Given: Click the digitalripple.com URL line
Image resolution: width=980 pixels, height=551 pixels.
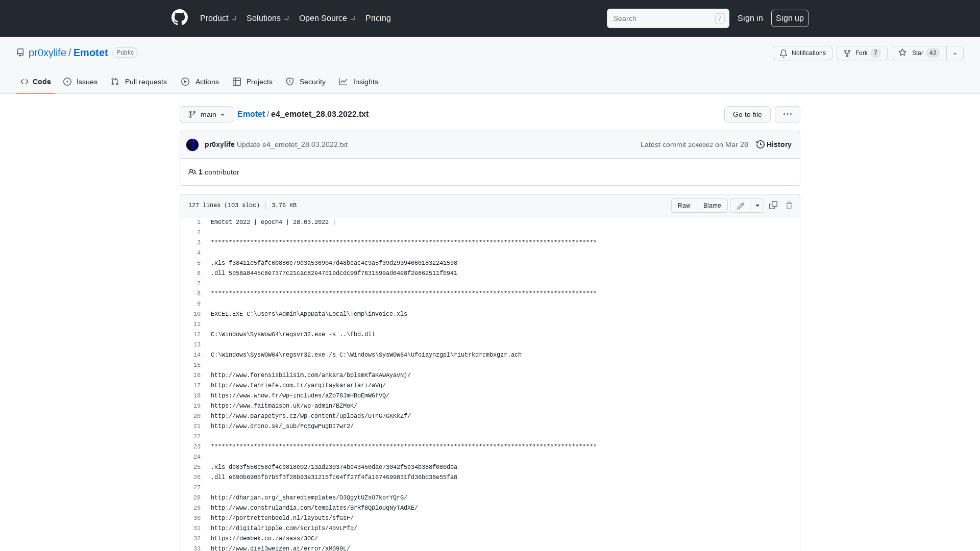Looking at the screenshot, I should pos(284,529).
